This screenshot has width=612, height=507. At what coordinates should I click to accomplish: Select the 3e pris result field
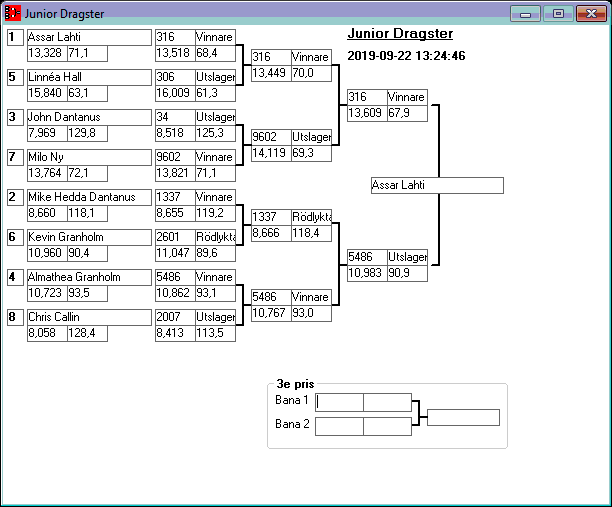[x=463, y=417]
